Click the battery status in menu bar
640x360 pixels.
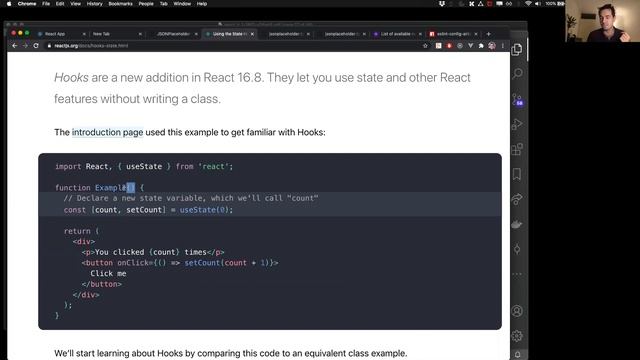pos(555,4)
